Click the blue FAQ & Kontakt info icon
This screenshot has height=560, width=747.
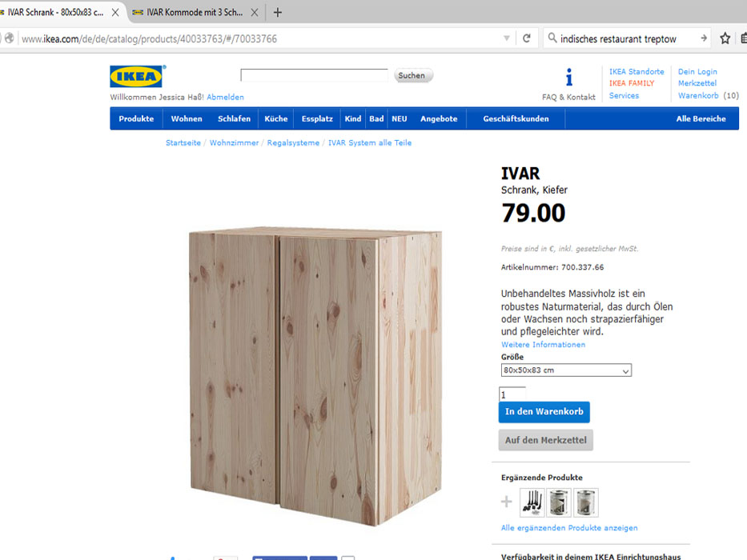(x=568, y=77)
